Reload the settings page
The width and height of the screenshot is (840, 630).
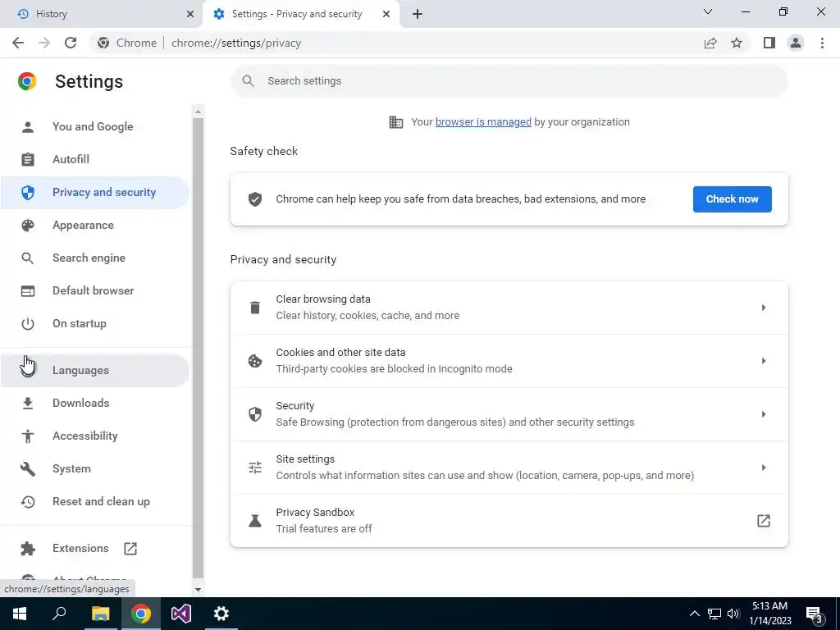[x=71, y=43]
